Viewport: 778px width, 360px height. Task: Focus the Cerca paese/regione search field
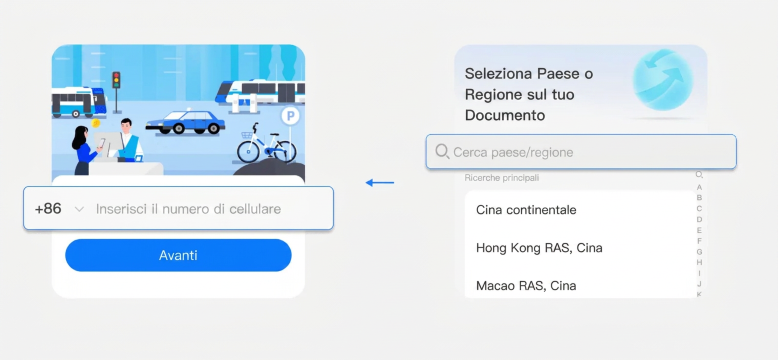(x=581, y=152)
